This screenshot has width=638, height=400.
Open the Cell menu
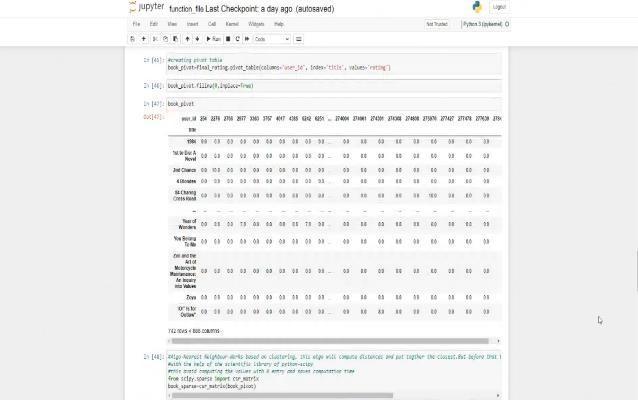pyautogui.click(x=212, y=24)
